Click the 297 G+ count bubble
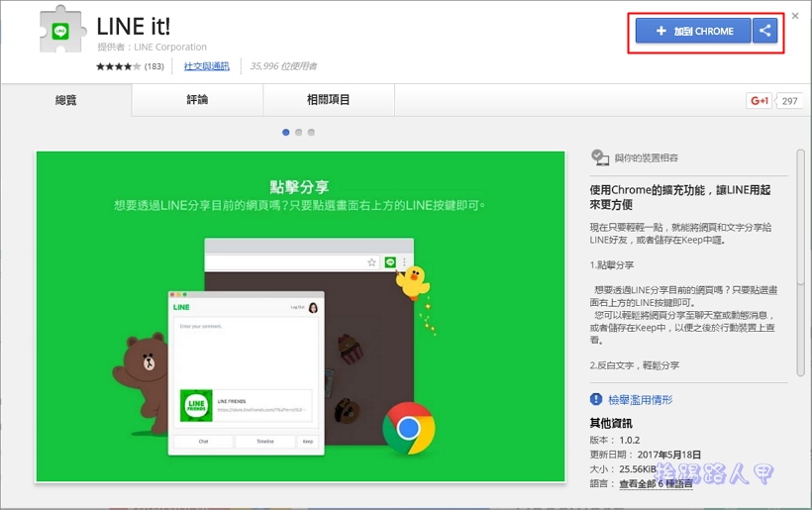Screen dimensions: 812x510 [788, 101]
